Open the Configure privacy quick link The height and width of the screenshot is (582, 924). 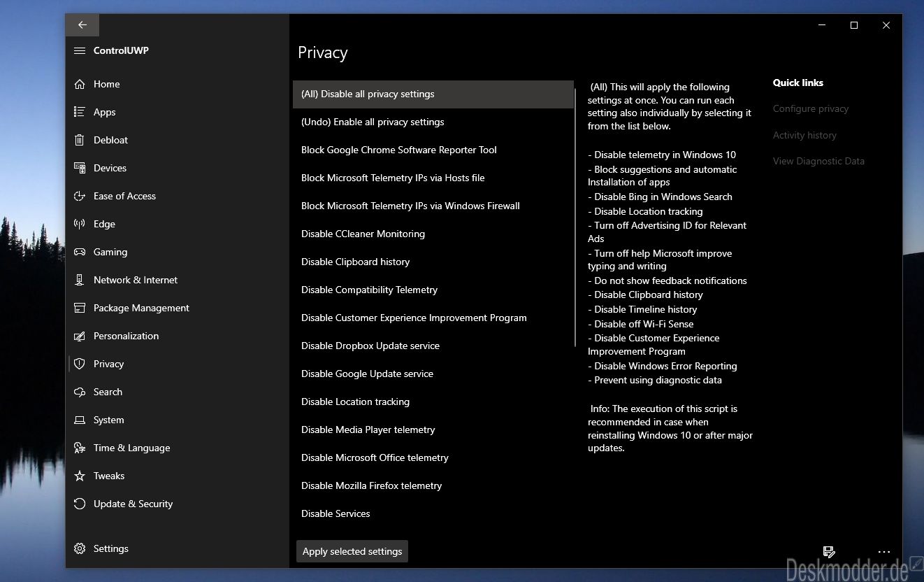pos(811,108)
